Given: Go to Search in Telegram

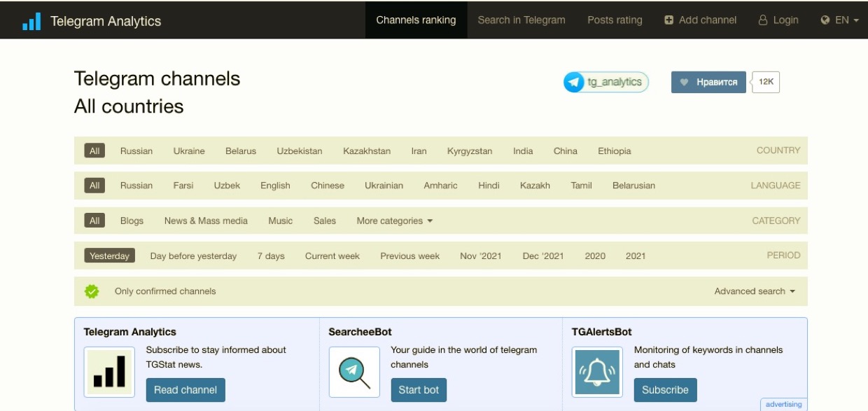Looking at the screenshot, I should click(x=521, y=20).
